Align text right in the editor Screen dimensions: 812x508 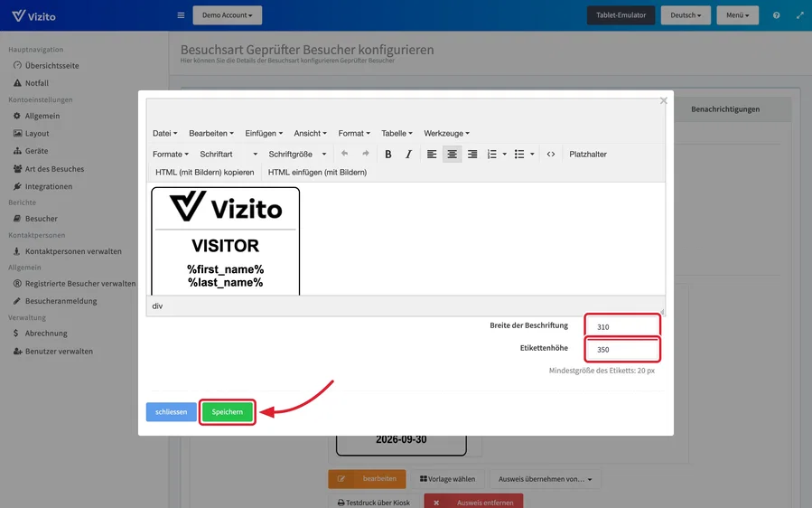[472, 154]
